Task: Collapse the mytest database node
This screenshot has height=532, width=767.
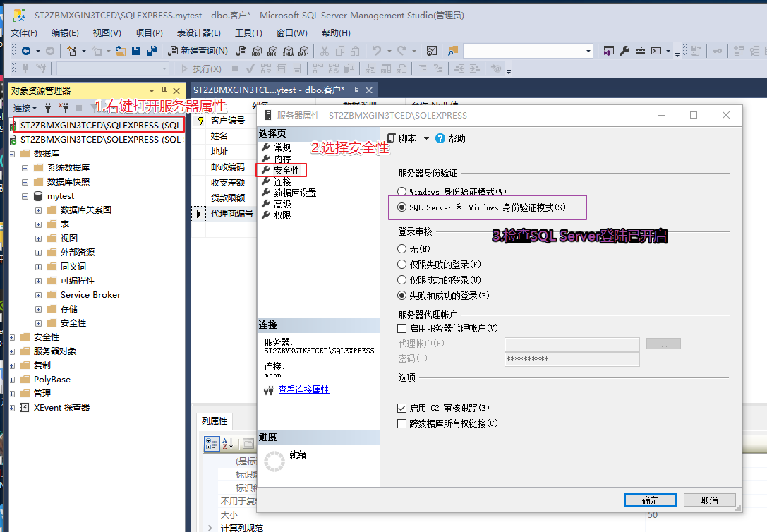Action: 25,196
